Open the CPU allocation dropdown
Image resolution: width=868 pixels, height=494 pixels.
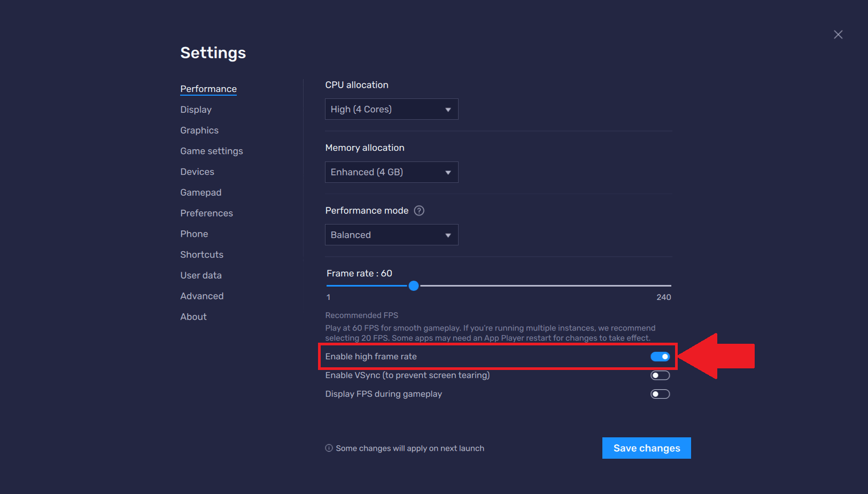click(391, 109)
